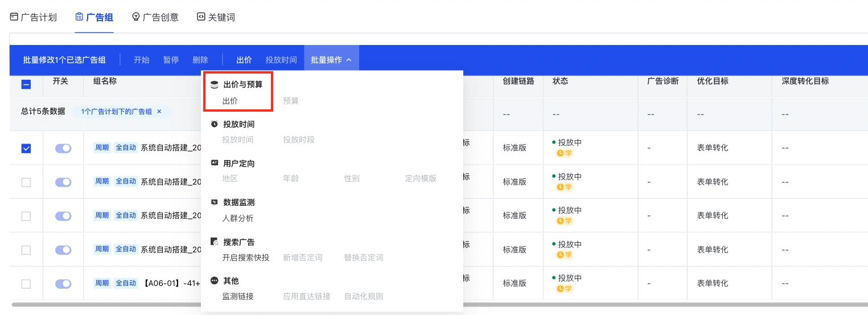Select 投放时段 in the dropdown menu
Viewport: 868px width, 315px height.
pyautogui.click(x=299, y=140)
